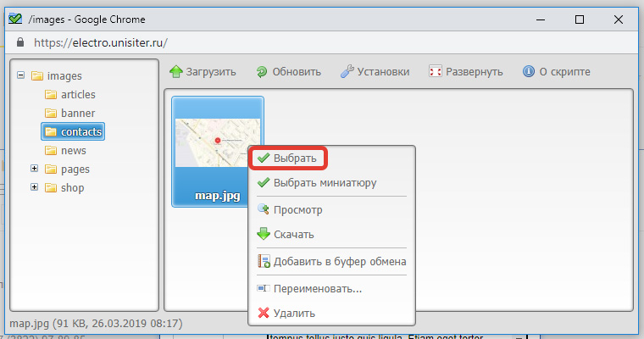Click the magnifier icon beside Просмотр
The width and height of the screenshot is (644, 339).
click(x=263, y=209)
